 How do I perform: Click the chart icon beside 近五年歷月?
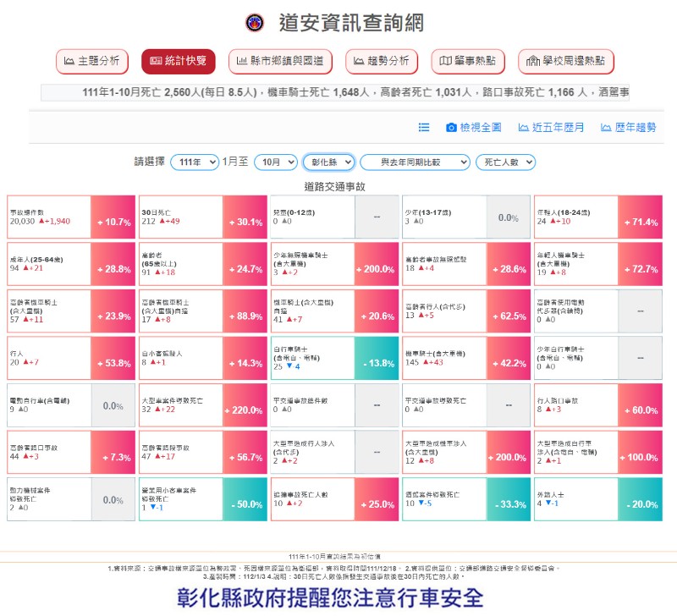tap(523, 128)
